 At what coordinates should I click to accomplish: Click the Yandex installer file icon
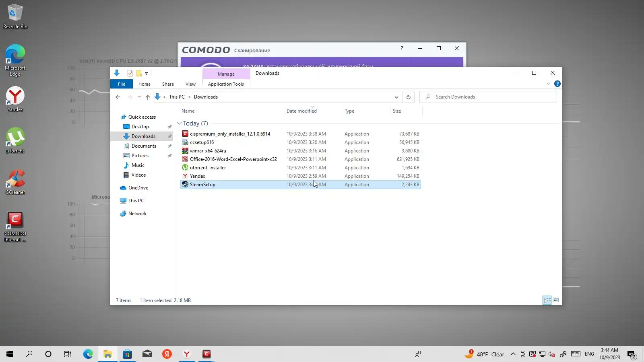click(185, 176)
